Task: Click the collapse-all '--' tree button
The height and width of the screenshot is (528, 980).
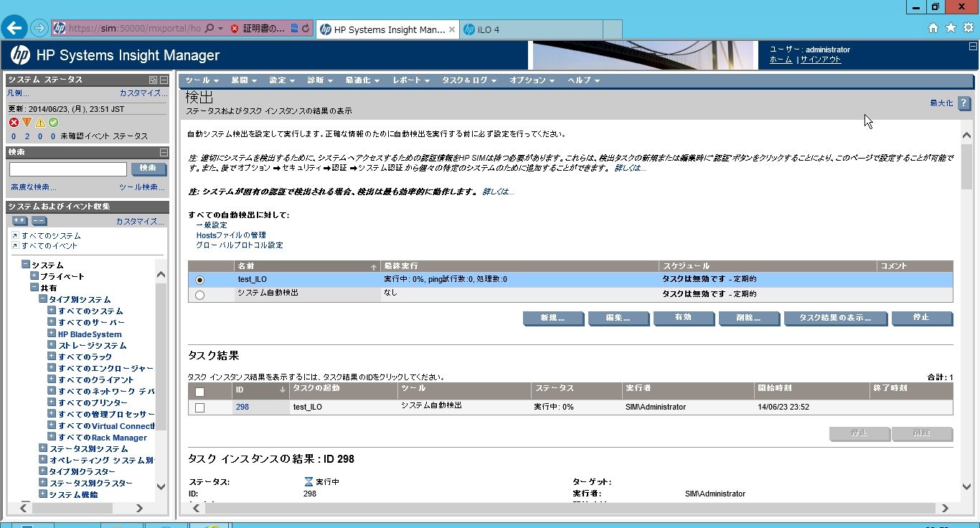Action: pos(39,221)
